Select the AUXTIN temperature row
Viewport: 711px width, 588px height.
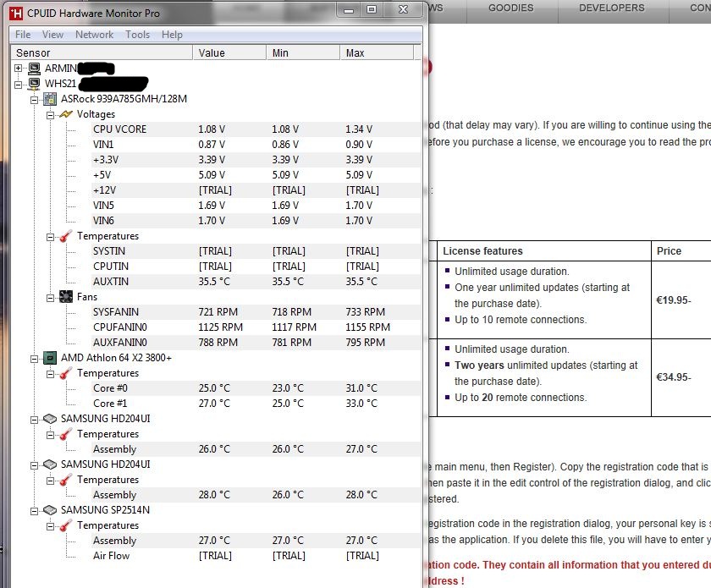[x=256, y=282]
